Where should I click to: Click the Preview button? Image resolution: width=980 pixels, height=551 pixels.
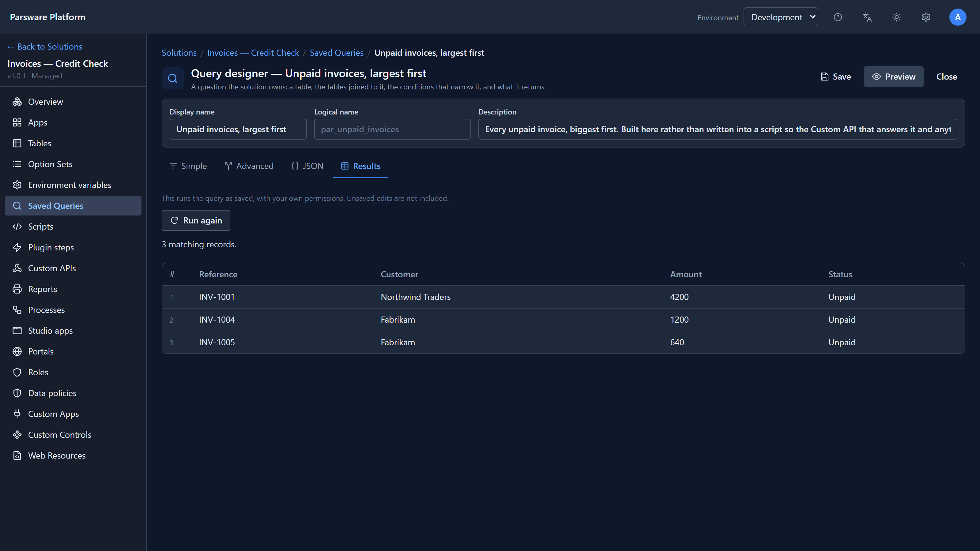pos(893,77)
